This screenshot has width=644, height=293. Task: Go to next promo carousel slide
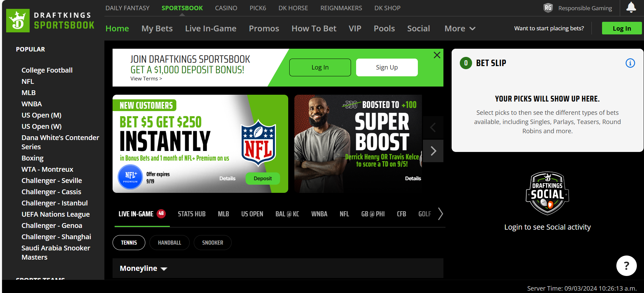click(x=433, y=151)
